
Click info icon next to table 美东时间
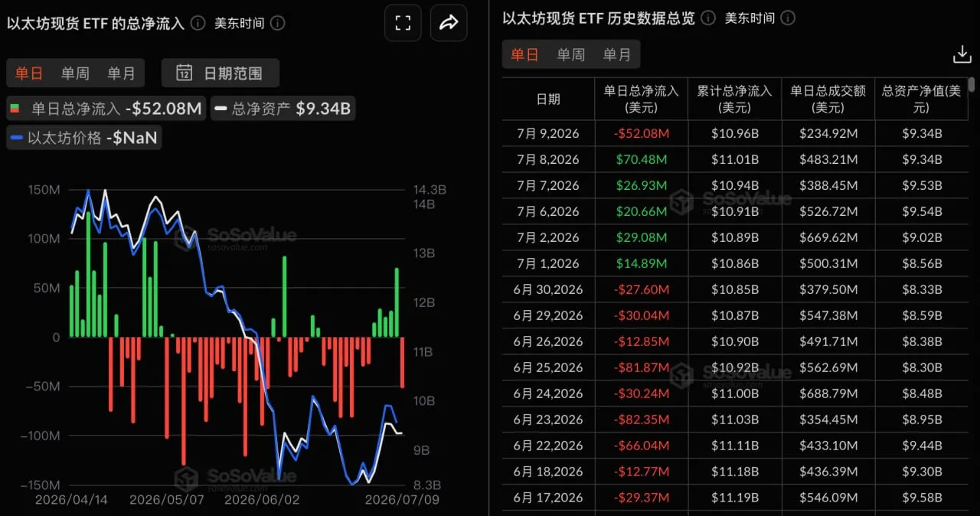click(x=788, y=18)
